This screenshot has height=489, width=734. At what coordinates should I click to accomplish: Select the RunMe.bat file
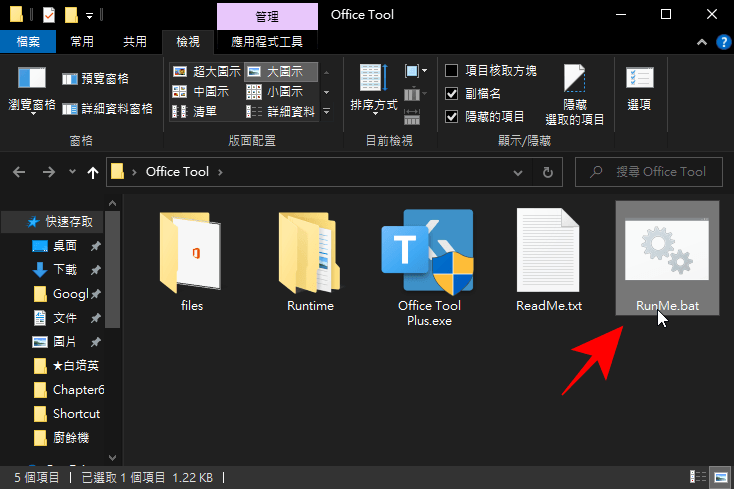tap(667, 258)
